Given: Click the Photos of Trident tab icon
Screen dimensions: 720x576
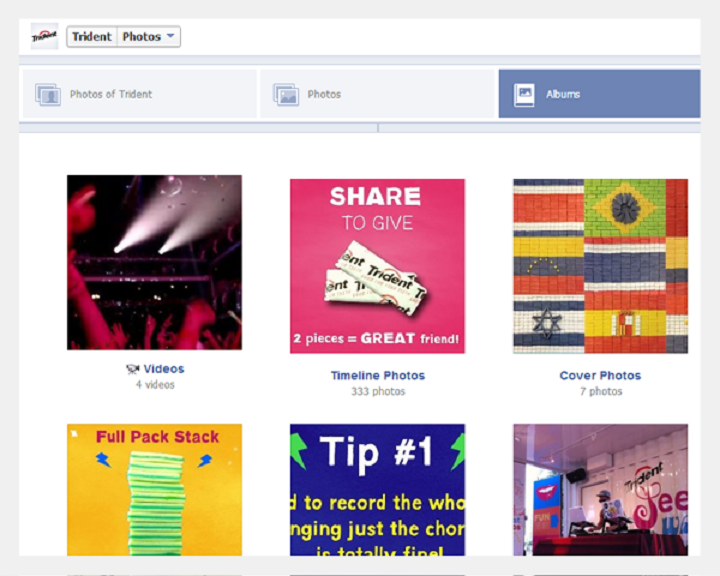Looking at the screenshot, I should pyautogui.click(x=48, y=94).
